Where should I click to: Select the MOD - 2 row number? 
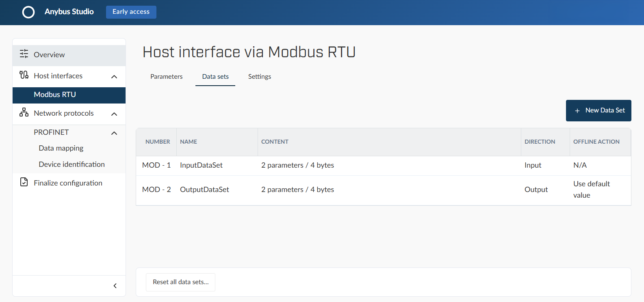(x=156, y=190)
